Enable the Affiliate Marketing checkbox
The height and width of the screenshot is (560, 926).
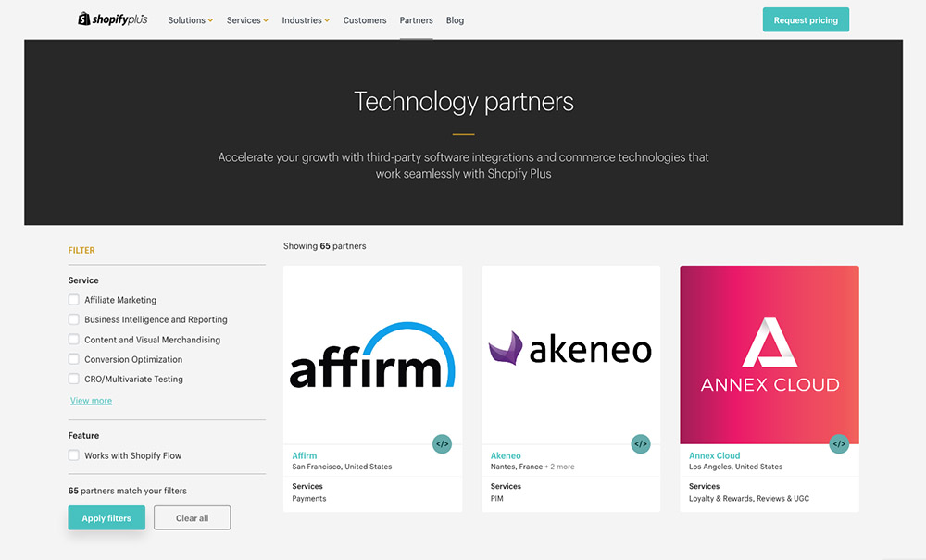tap(74, 300)
